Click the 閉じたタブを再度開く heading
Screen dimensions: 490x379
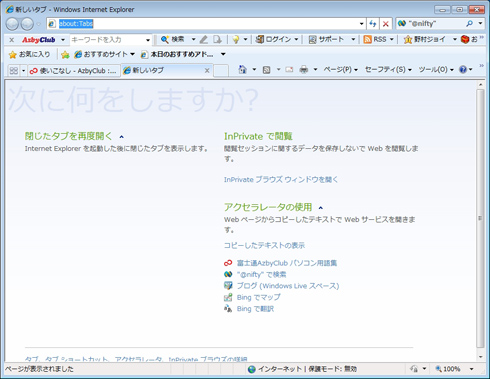(69, 136)
